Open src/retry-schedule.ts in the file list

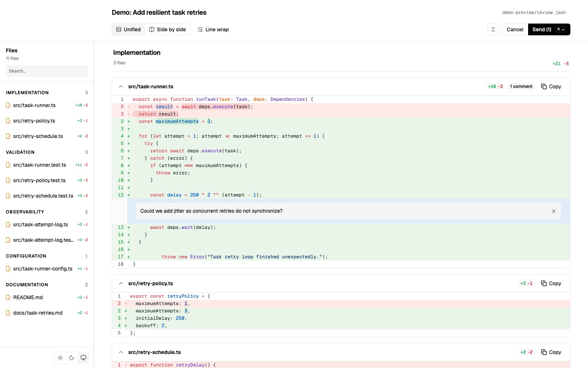tap(47, 136)
